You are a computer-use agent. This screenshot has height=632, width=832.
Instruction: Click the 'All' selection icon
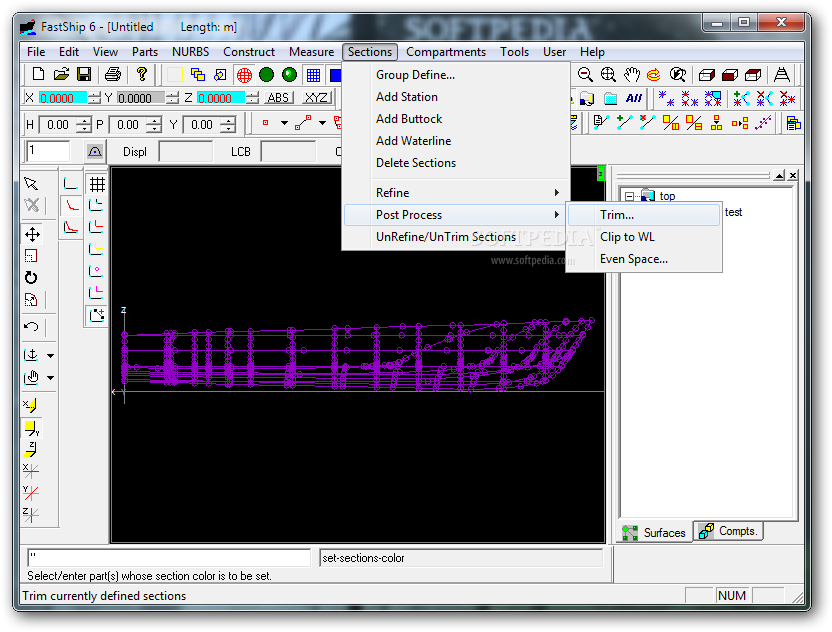(634, 98)
